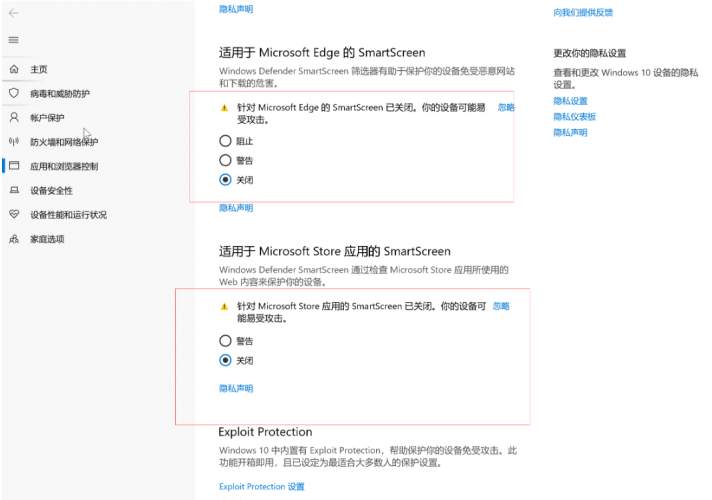Open 隐私声明 link below Store SmartScreen options
The image size is (712, 500).
[x=236, y=388]
